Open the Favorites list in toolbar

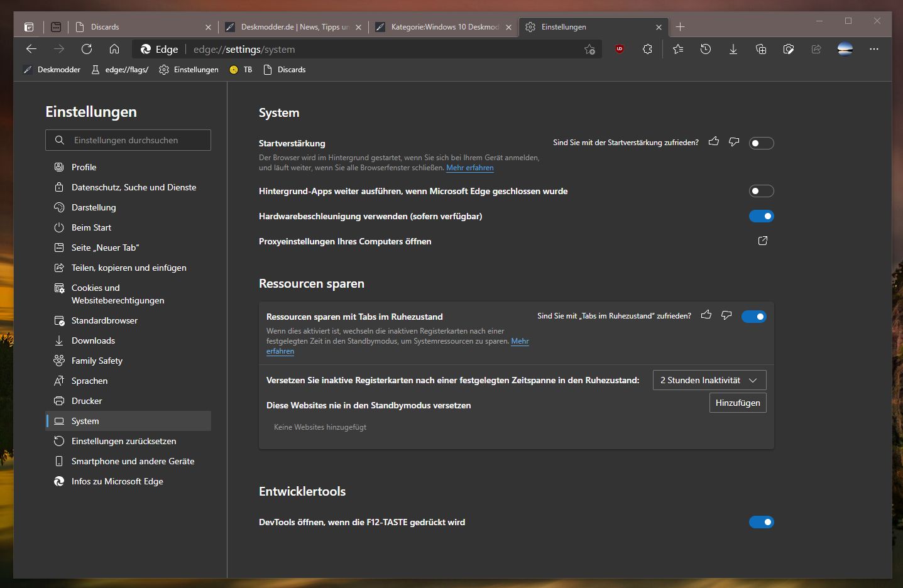678,49
